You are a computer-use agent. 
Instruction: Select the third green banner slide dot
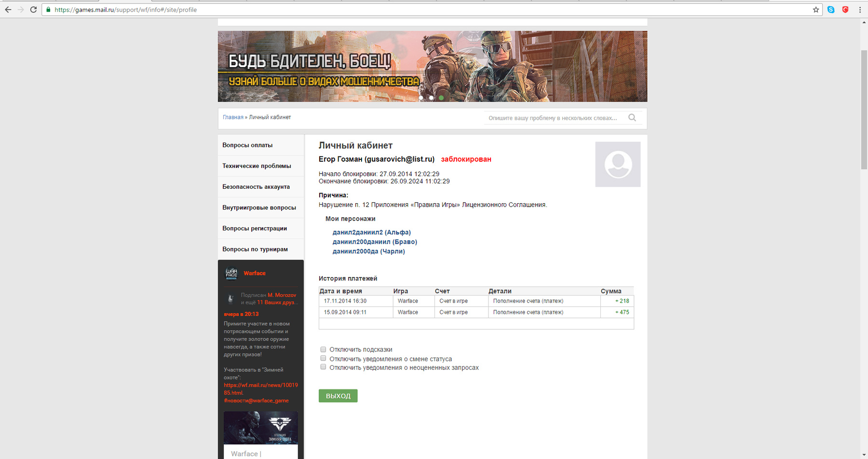coord(441,98)
